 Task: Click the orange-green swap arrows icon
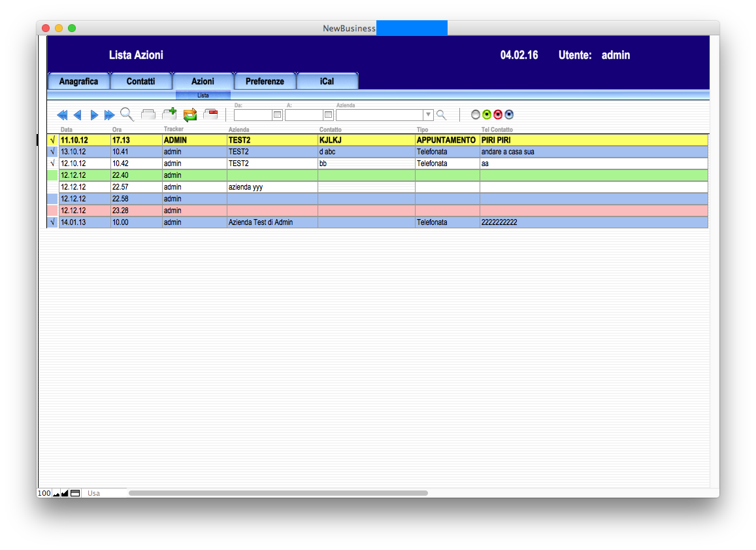190,114
